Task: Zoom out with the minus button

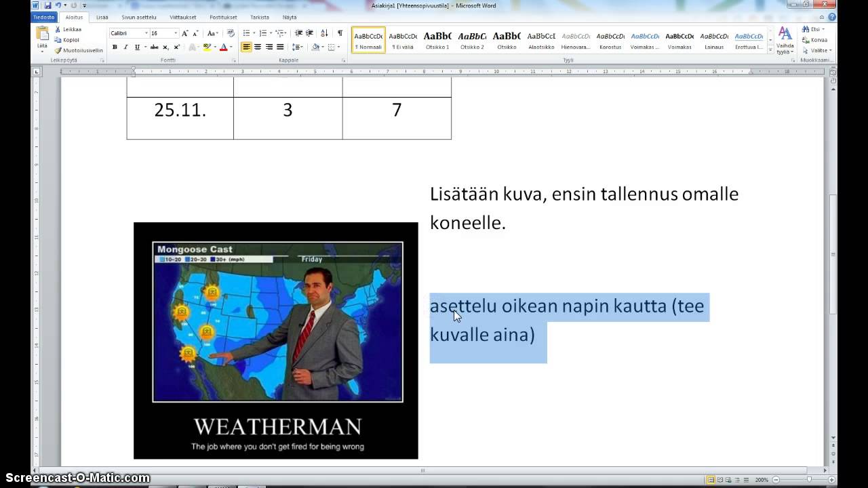Action: tap(775, 480)
